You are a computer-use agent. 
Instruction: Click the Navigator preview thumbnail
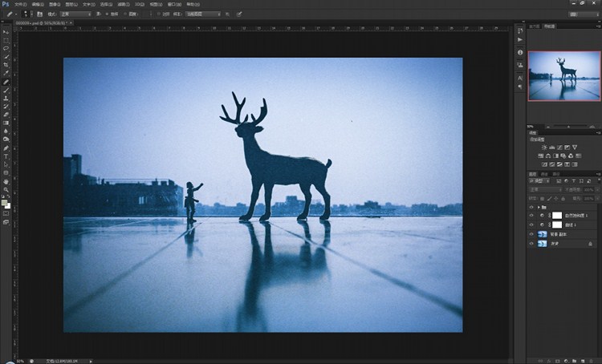[x=563, y=76]
